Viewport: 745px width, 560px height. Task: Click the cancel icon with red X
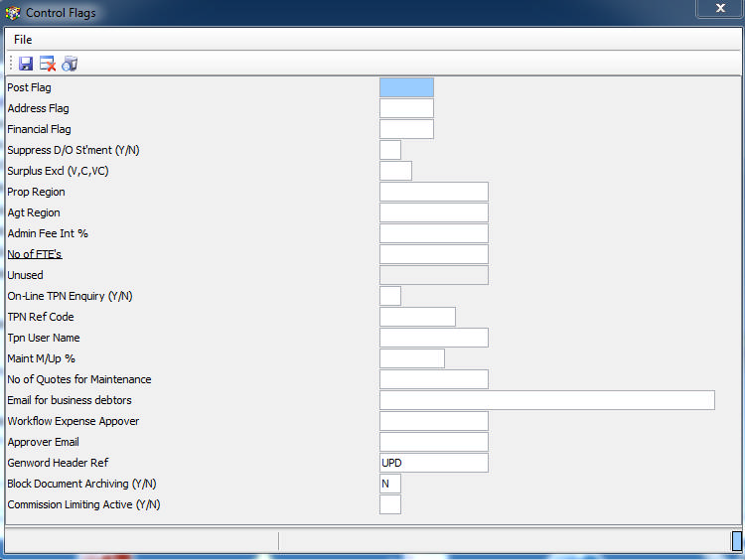(x=47, y=64)
